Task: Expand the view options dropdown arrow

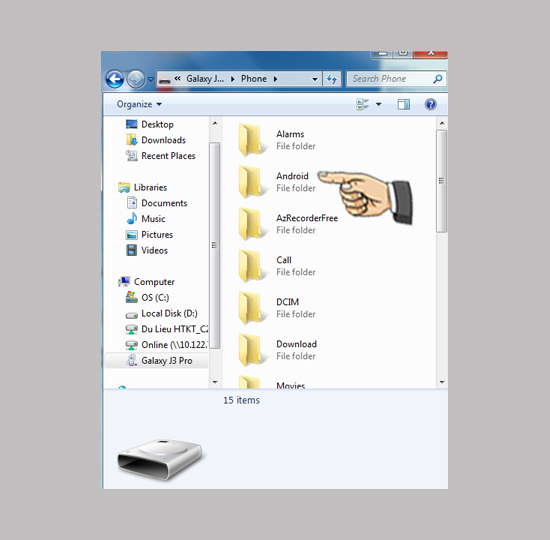Action: [378, 104]
